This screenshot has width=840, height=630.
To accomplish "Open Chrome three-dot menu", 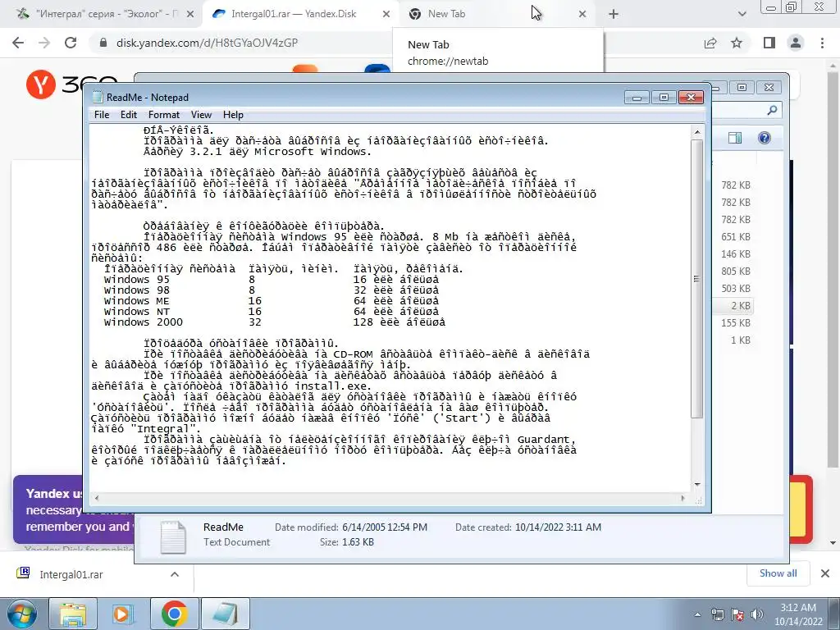I will tap(822, 43).
